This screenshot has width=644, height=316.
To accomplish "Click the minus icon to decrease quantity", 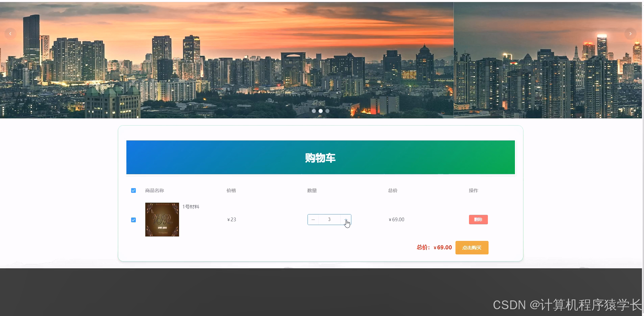I will click(x=313, y=220).
